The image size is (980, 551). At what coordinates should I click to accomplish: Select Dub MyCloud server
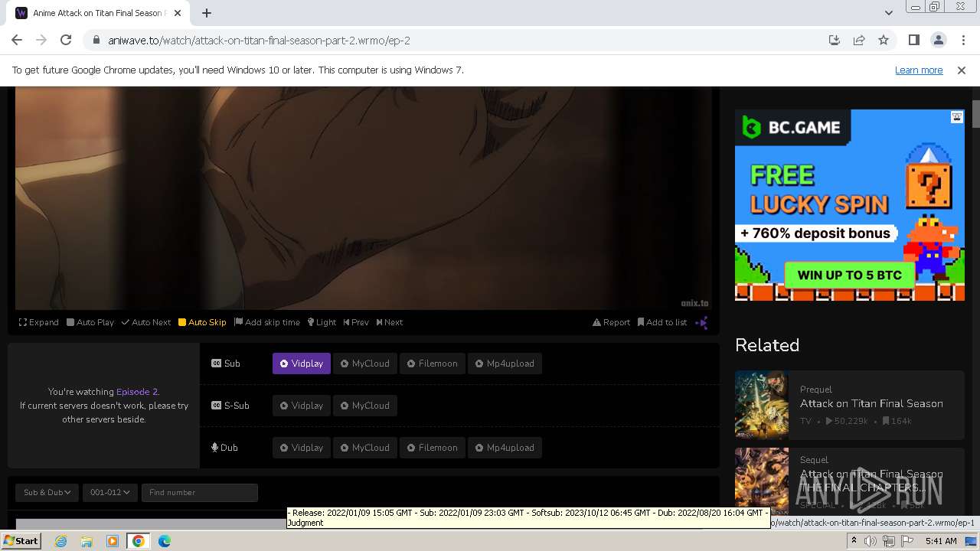coord(365,448)
